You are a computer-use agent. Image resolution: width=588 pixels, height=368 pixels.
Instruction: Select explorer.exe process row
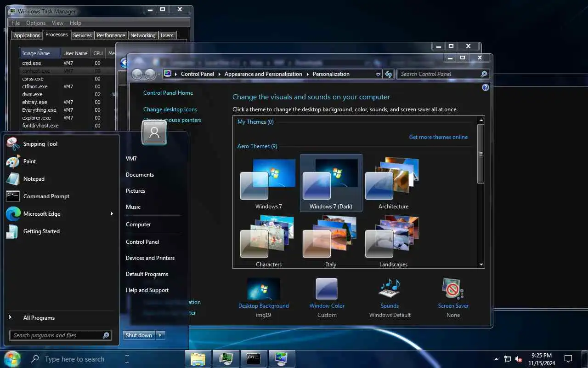coord(67,118)
